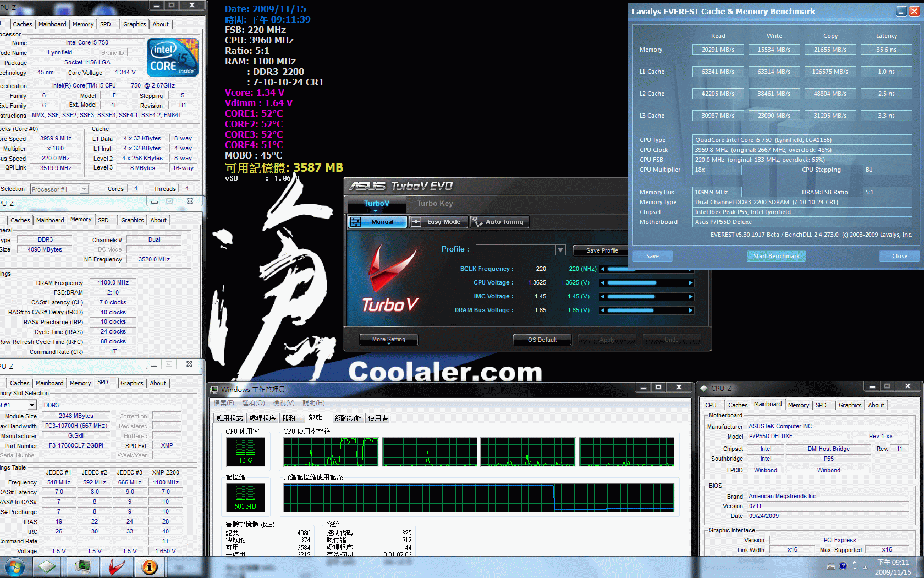Click the CPU-Z title icon in Mainboard window
The image size is (924, 578).
point(703,388)
